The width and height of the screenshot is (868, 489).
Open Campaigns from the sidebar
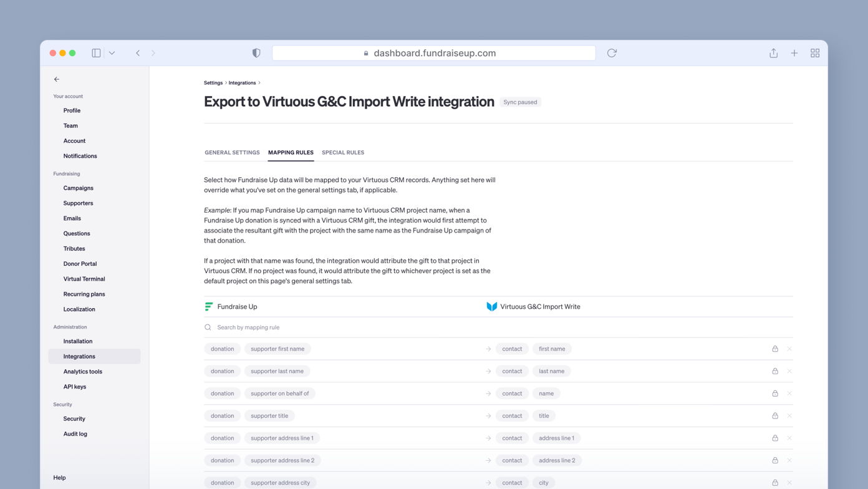click(78, 188)
